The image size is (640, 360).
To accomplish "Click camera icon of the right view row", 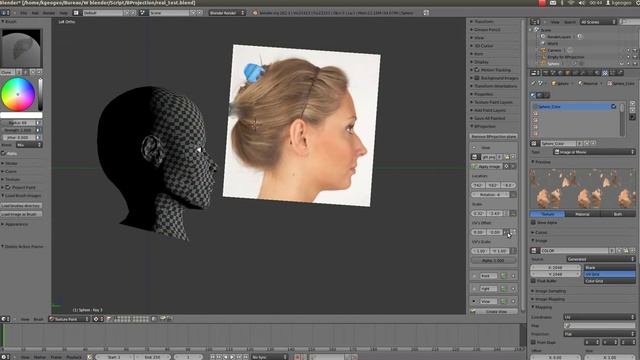I will click(x=503, y=289).
